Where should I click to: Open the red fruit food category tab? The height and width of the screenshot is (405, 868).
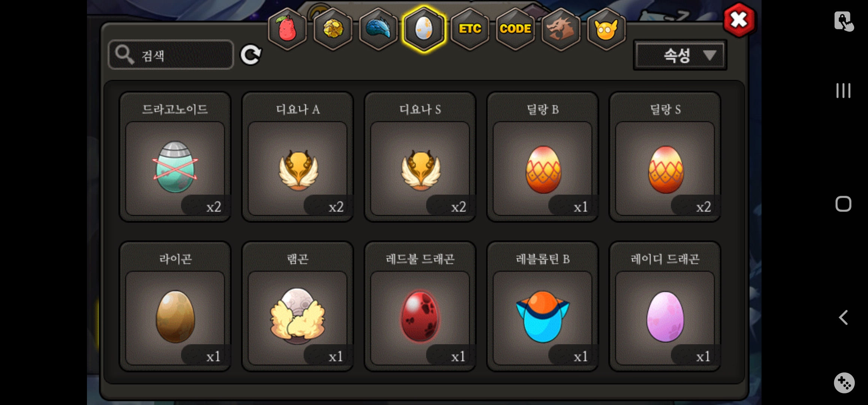point(287,29)
